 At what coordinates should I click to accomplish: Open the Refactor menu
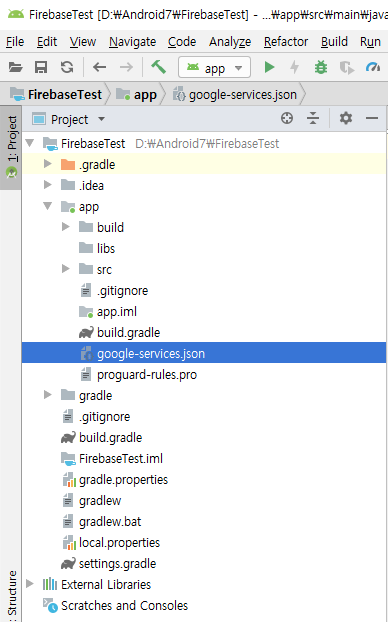[286, 42]
